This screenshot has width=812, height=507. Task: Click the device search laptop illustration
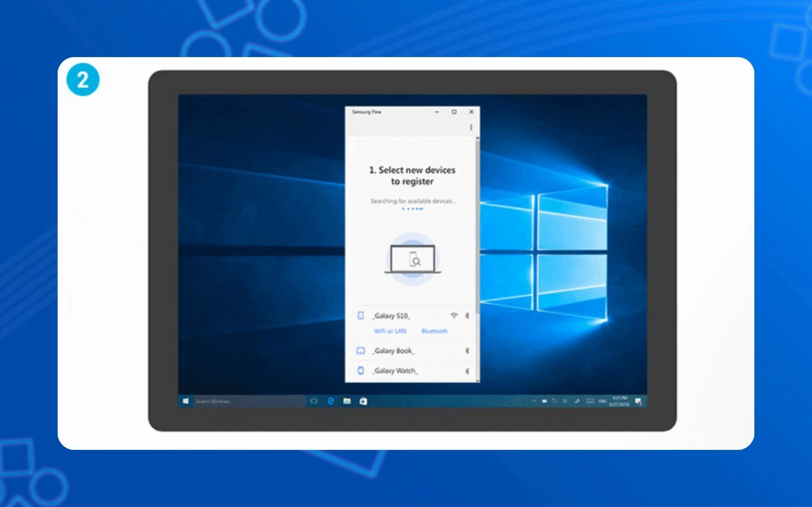pos(413,259)
